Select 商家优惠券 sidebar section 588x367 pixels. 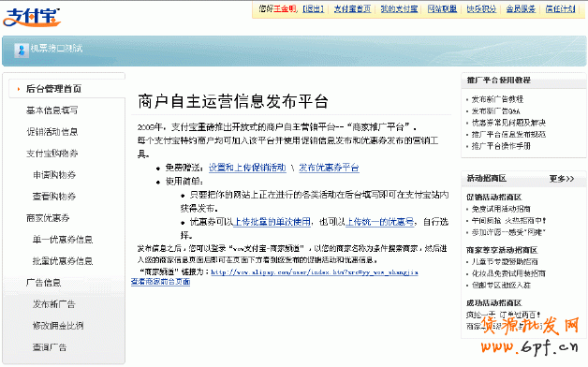pos(48,218)
